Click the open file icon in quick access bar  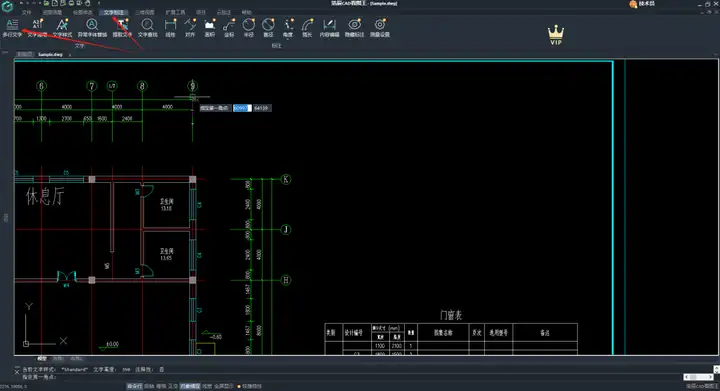pos(46,3)
